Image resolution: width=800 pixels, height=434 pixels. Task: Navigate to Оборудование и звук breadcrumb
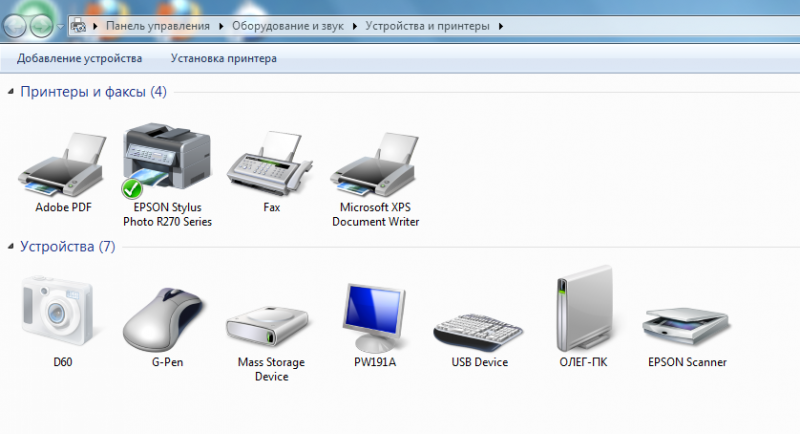click(288, 26)
